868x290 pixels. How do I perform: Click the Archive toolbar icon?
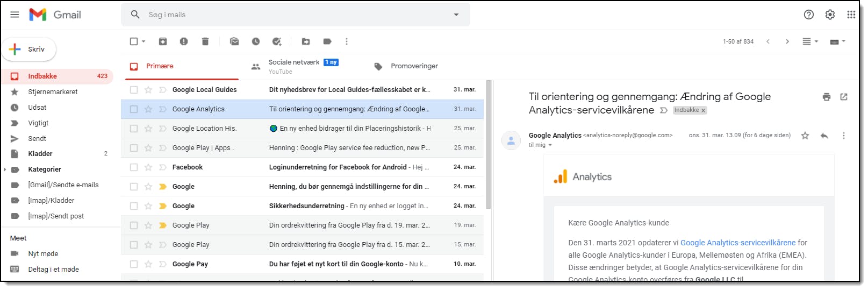[x=163, y=41]
